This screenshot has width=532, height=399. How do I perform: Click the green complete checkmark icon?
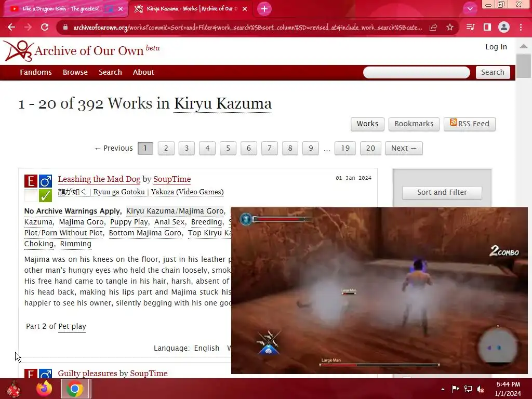(x=45, y=195)
